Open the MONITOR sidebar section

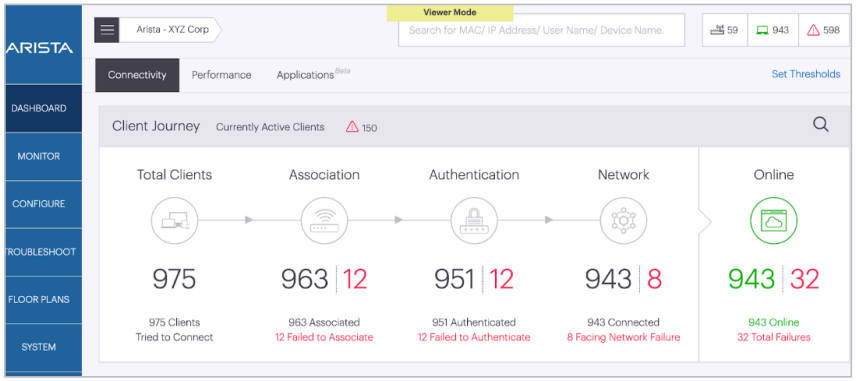(39, 157)
